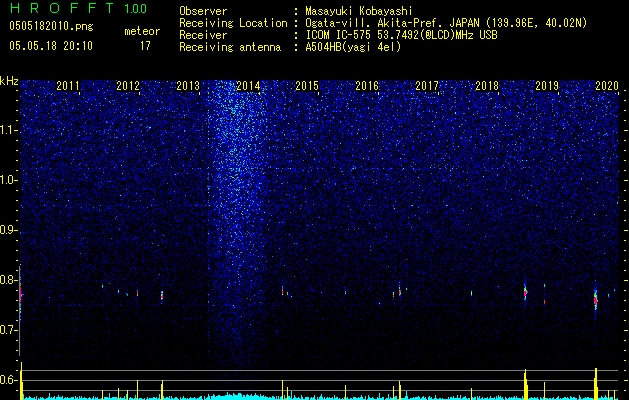
Task: Select the version number 1.00
Action: point(136,8)
